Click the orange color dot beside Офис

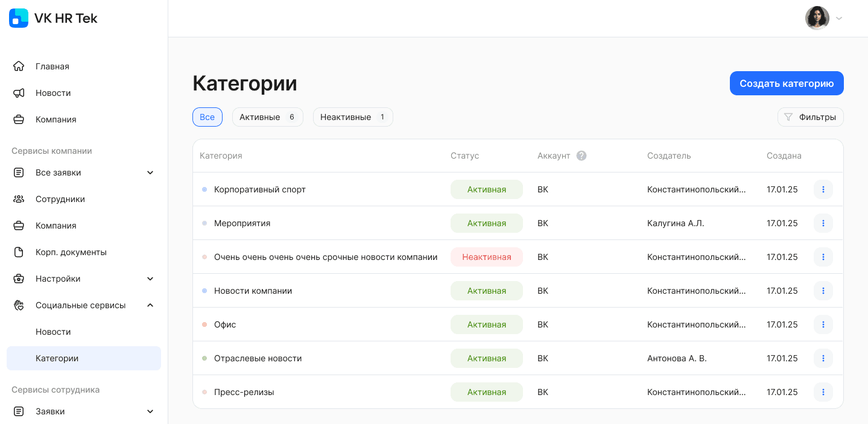pos(204,324)
